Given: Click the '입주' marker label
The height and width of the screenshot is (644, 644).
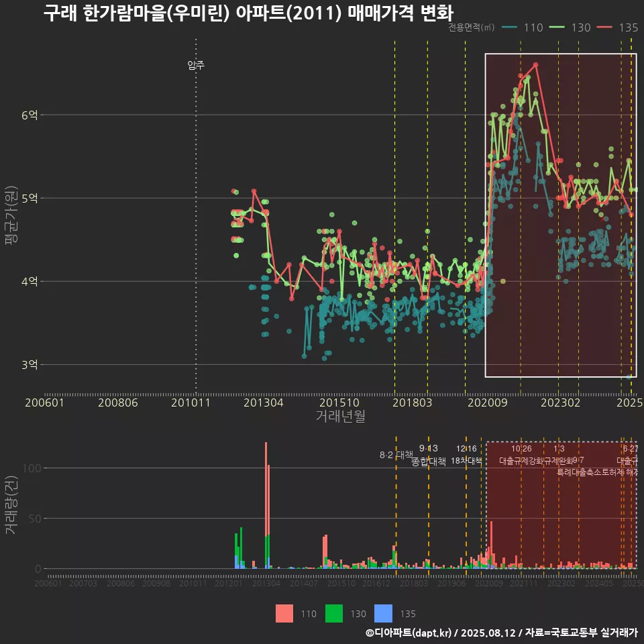Looking at the screenshot, I should point(196,65).
